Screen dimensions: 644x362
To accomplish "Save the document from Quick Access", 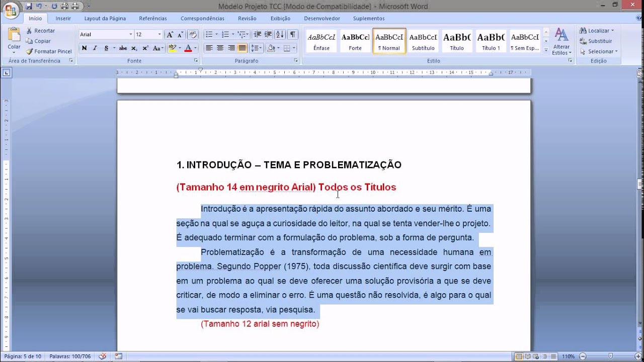I will tap(29, 6).
